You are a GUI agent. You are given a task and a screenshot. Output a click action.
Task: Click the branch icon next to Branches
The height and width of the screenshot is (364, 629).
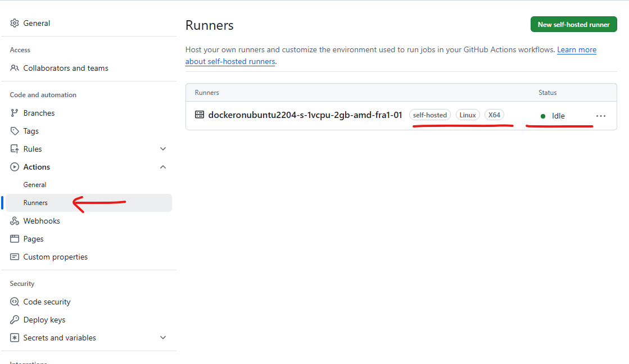[x=14, y=112]
